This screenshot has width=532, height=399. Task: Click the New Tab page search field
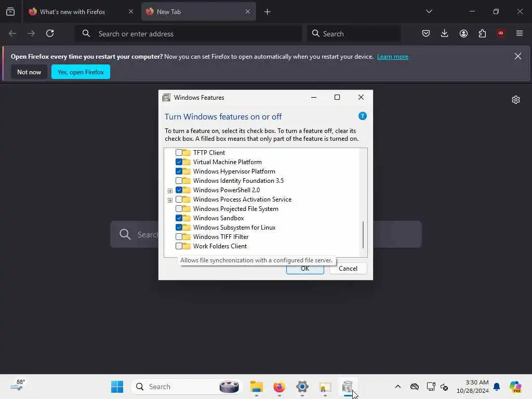pos(266,234)
